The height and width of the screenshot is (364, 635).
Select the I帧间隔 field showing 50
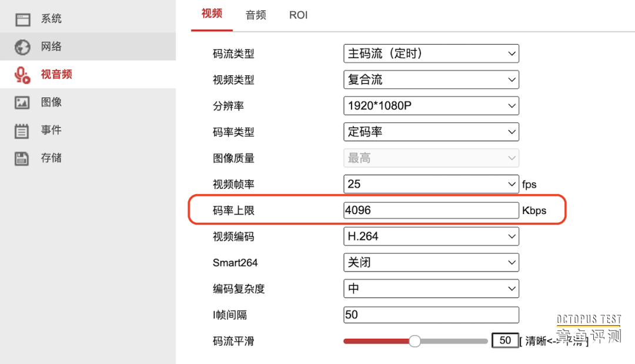click(431, 315)
